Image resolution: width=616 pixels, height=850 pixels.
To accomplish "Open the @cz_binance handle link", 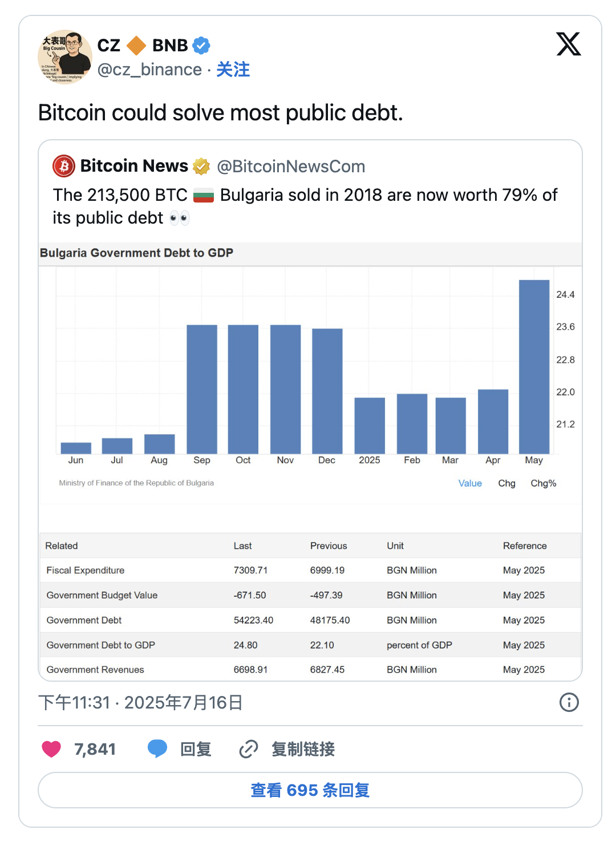I will [x=149, y=70].
